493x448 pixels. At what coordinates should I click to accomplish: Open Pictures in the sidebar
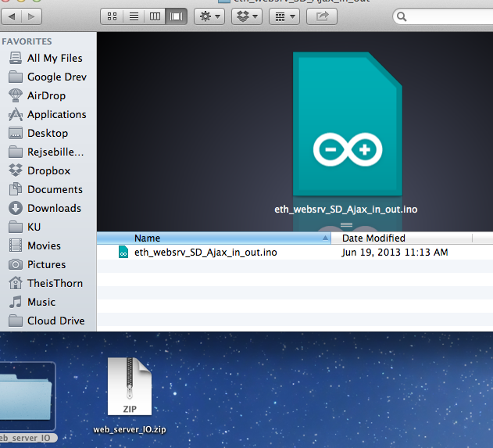coord(38,264)
